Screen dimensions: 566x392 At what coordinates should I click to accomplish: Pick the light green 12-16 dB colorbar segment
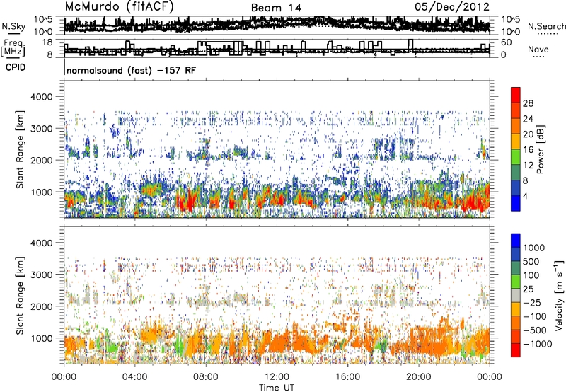click(516, 157)
